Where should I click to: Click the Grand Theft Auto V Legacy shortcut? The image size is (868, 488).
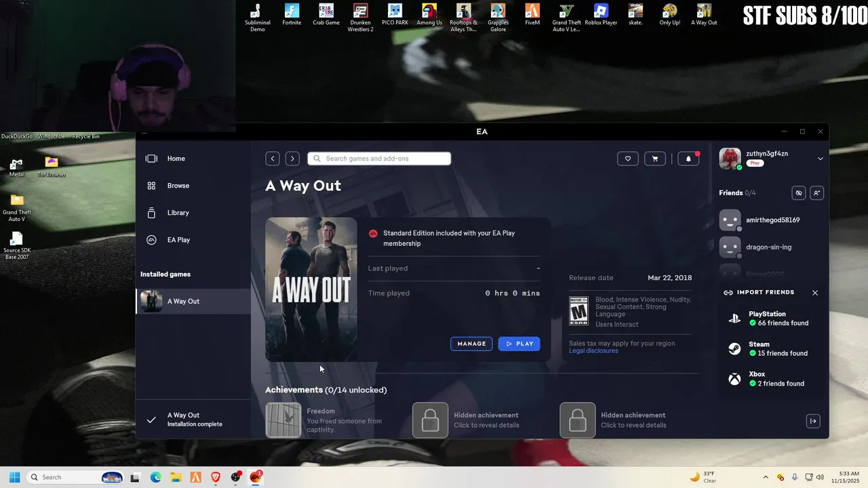pos(567,18)
